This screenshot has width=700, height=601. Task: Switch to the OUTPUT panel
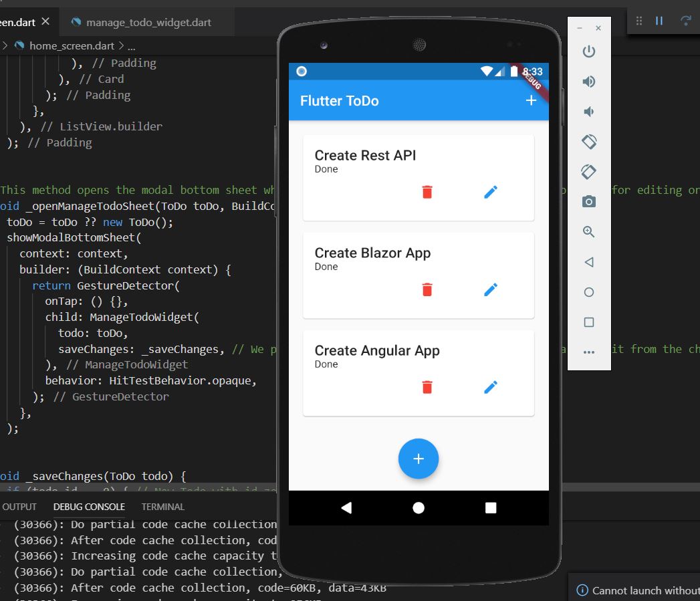click(19, 507)
